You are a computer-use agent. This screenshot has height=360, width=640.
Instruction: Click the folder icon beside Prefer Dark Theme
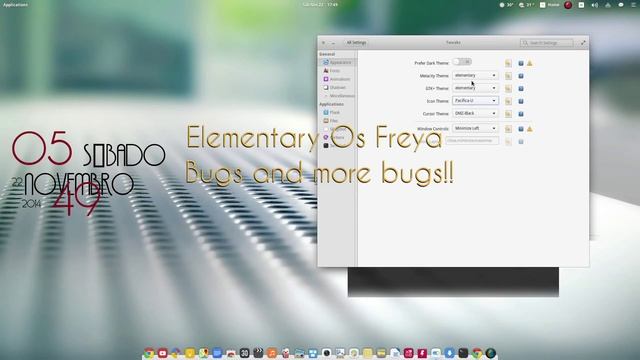[x=508, y=63]
